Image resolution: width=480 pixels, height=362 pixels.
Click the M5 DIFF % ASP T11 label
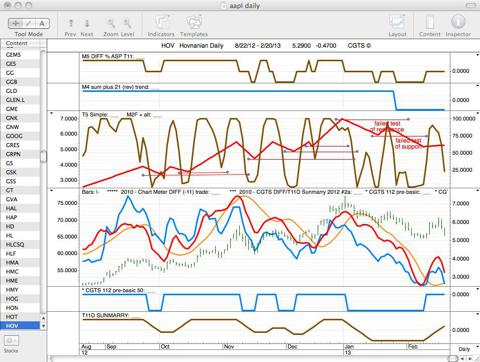107,56
